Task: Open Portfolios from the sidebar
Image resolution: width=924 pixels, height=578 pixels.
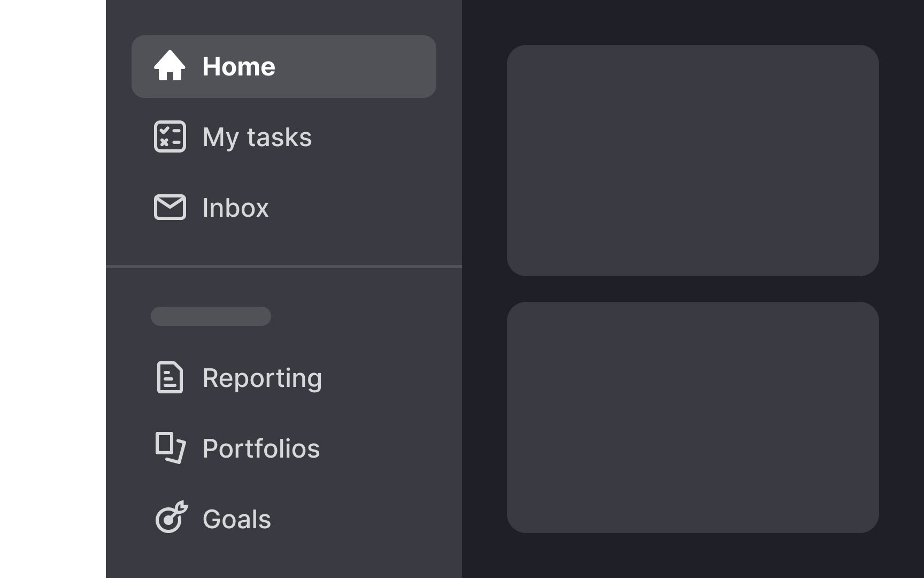Action: pos(261,448)
